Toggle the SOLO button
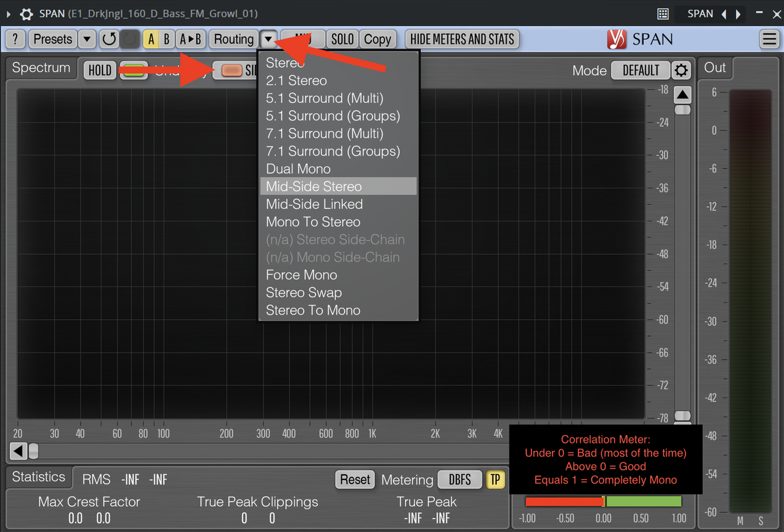784x532 pixels. coord(342,39)
